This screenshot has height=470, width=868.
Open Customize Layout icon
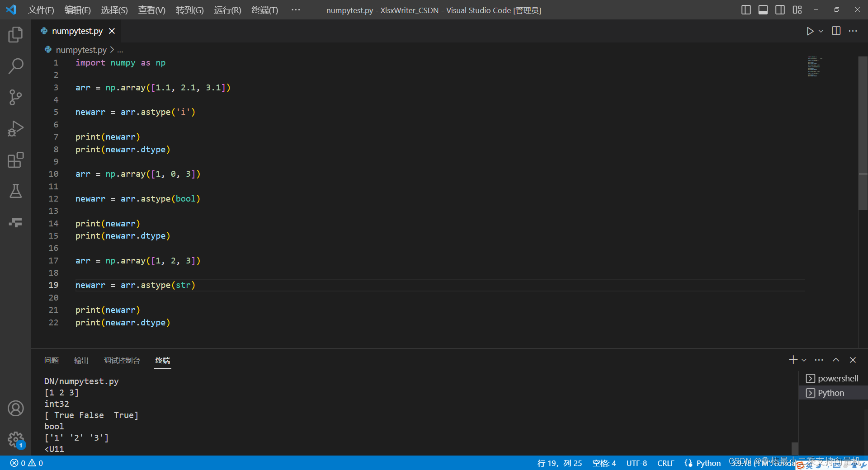(x=797, y=10)
